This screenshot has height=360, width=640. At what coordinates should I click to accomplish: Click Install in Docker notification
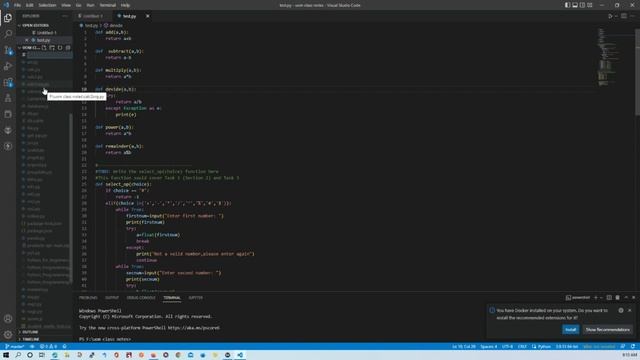(x=571, y=329)
